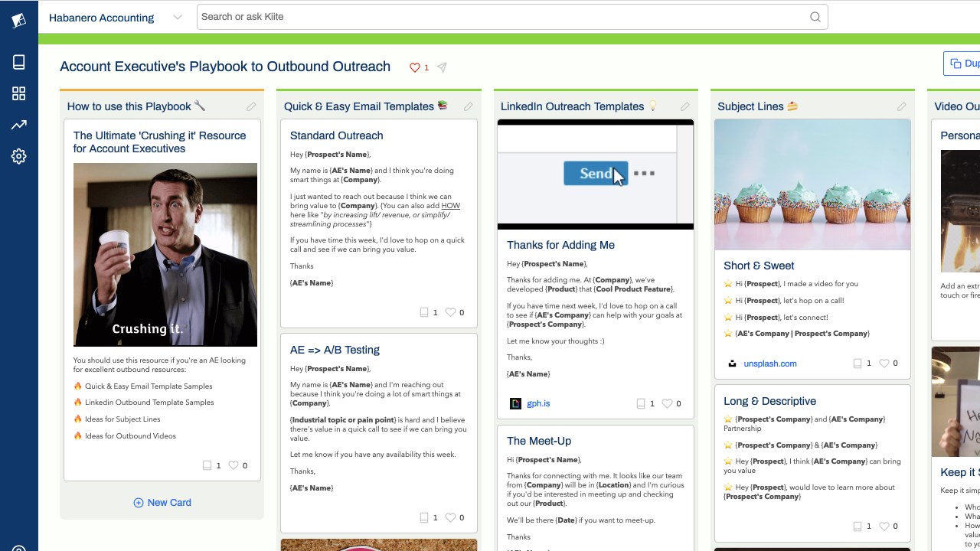Open comments on Ultimate 'Crushing it' card
Viewport: 980px width, 551px height.
pos(207,465)
